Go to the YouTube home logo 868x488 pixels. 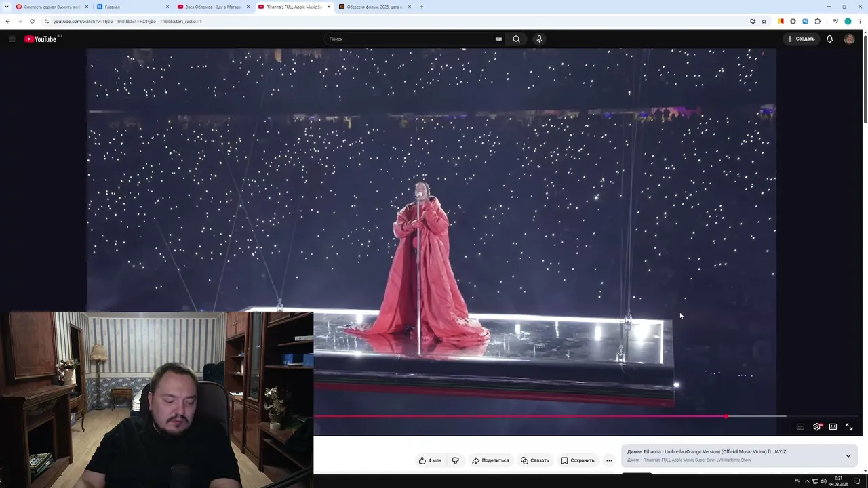(41, 39)
